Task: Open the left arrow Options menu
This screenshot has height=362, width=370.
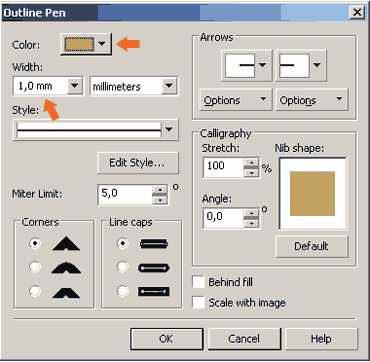Action: tap(235, 100)
